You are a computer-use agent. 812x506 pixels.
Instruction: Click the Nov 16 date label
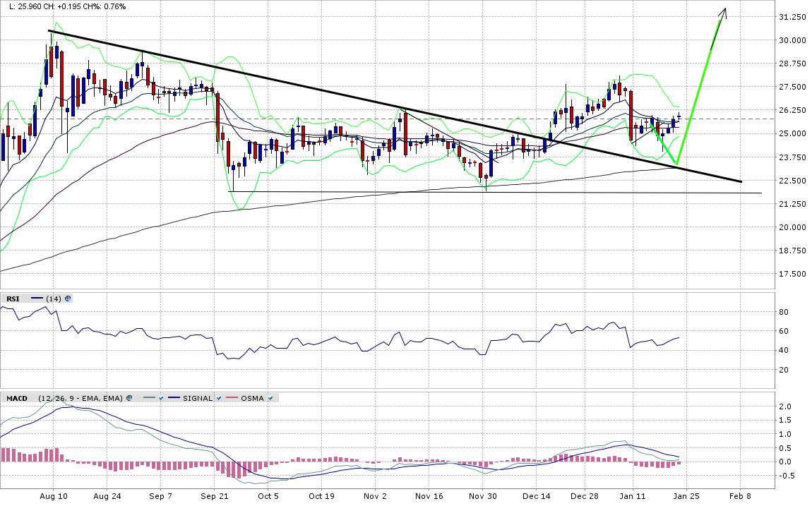point(429,496)
